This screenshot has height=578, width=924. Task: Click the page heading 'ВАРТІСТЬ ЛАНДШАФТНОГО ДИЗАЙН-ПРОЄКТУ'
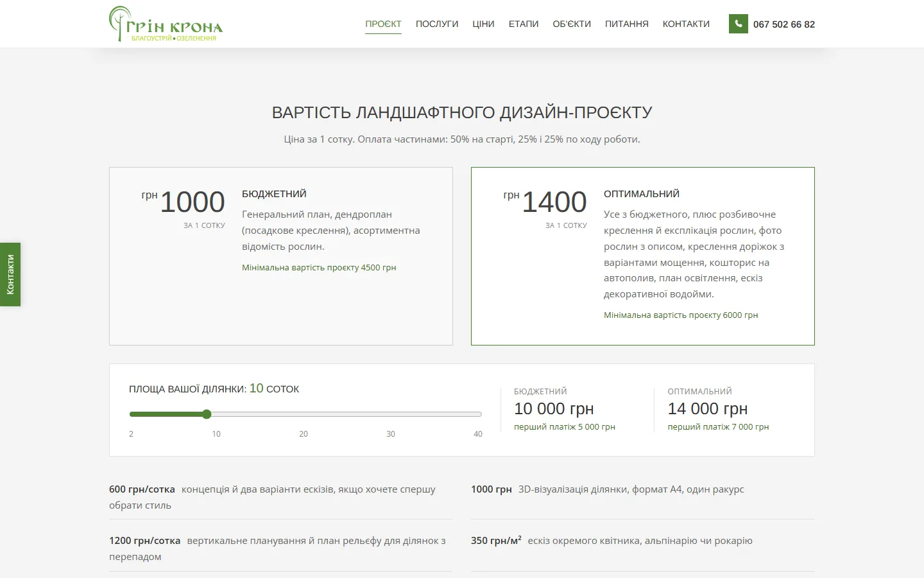(462, 112)
